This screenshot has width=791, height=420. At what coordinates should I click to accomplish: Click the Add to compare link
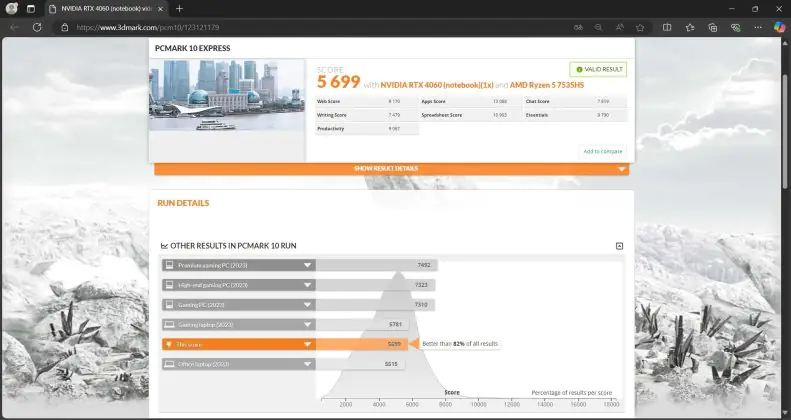(x=603, y=151)
